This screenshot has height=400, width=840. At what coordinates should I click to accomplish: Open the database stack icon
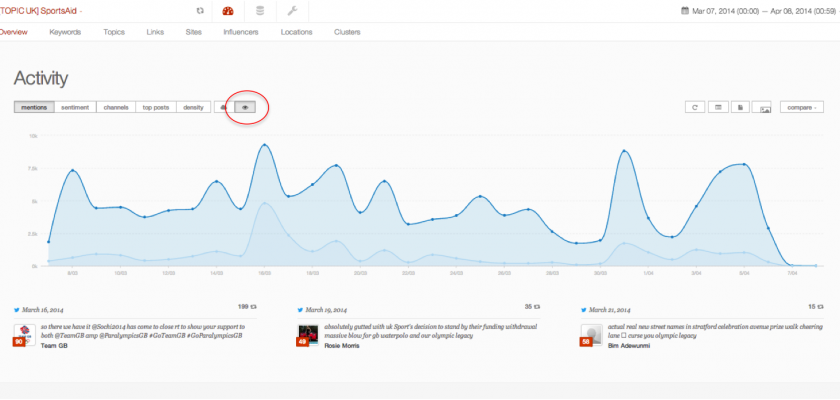tap(259, 11)
